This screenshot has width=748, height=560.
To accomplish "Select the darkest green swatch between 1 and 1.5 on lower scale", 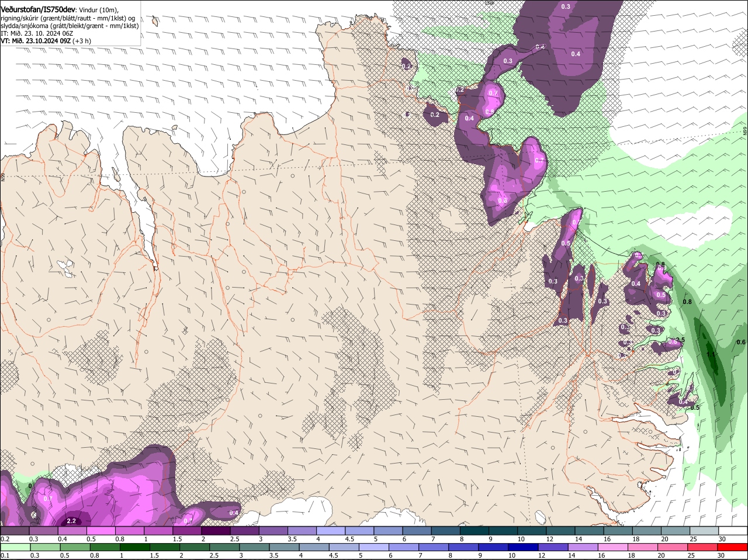I will click(x=135, y=547).
